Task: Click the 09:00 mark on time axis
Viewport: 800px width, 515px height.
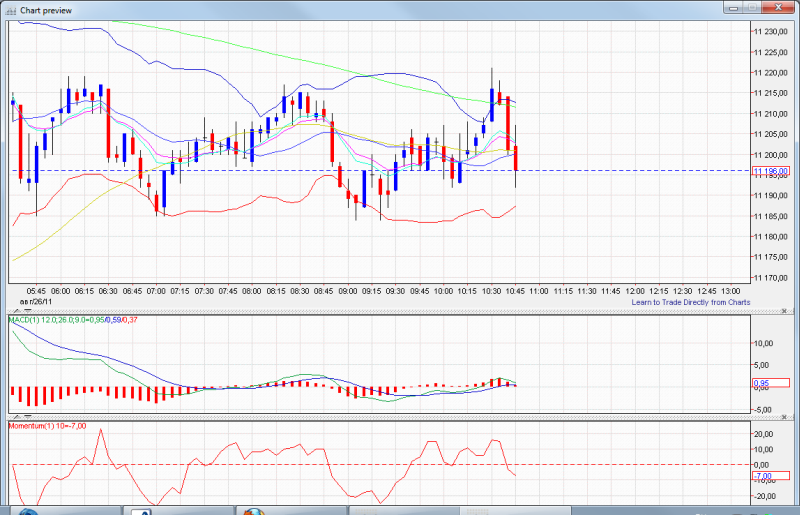Action: [x=347, y=291]
